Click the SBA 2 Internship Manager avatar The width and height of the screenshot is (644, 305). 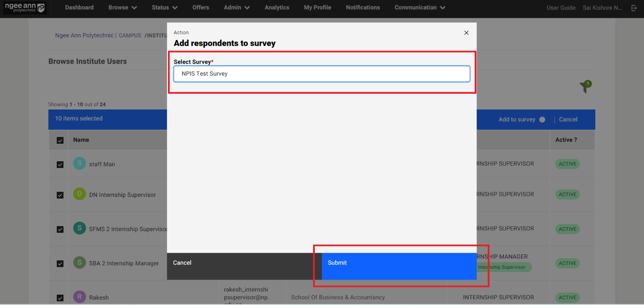(x=79, y=263)
